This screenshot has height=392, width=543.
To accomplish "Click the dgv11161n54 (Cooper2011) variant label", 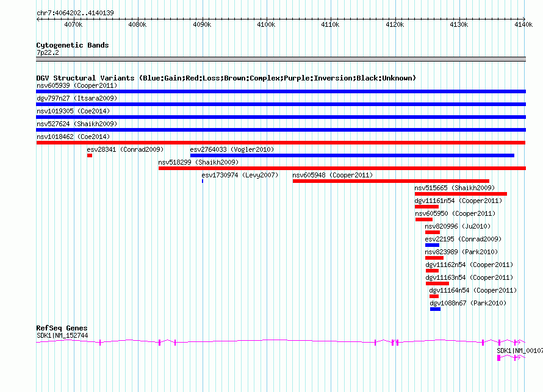I will tap(458, 201).
